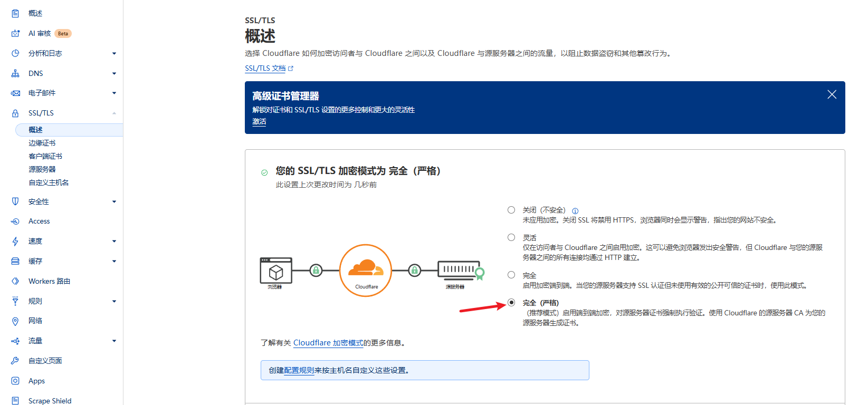Image resolution: width=868 pixels, height=405 pixels.
Task: Open the 自定义主机名 submenu item
Action: pyautogui.click(x=49, y=182)
